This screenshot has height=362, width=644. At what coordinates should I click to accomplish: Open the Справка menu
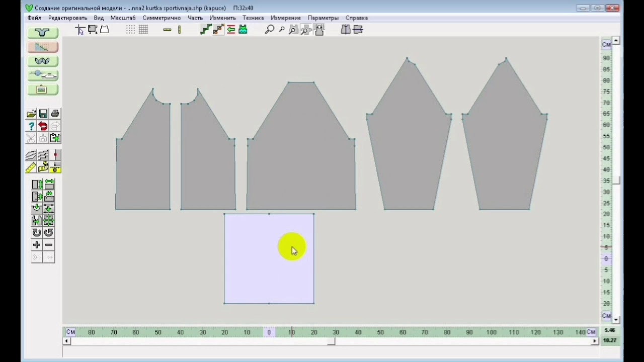coord(357,18)
